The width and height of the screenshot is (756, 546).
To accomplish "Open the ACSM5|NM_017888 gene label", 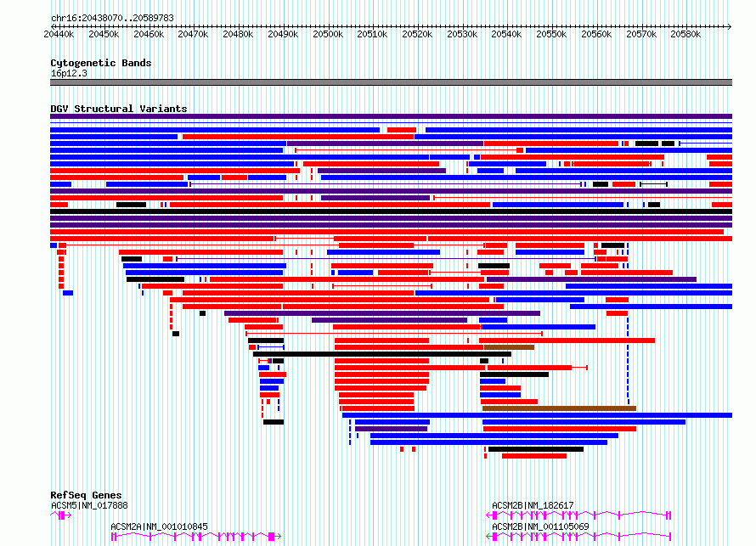I will tap(89, 505).
